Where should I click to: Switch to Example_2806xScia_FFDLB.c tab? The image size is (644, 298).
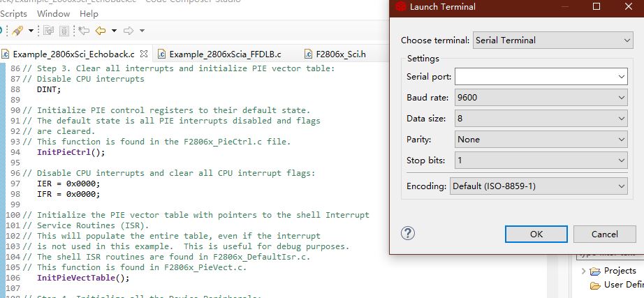tap(224, 54)
